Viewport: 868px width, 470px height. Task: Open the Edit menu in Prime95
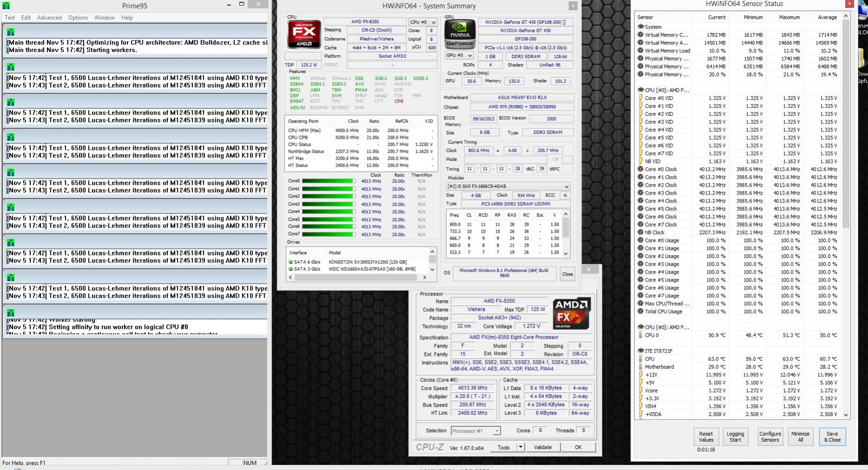[26, 18]
